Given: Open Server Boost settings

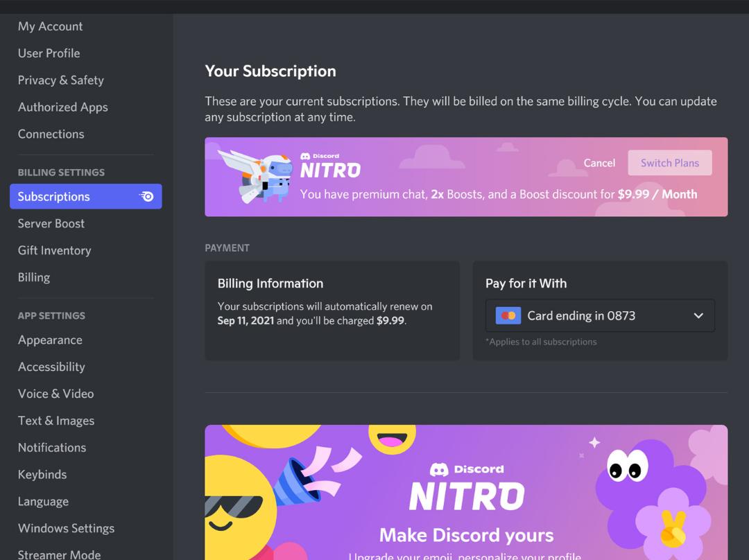Looking at the screenshot, I should coord(51,223).
